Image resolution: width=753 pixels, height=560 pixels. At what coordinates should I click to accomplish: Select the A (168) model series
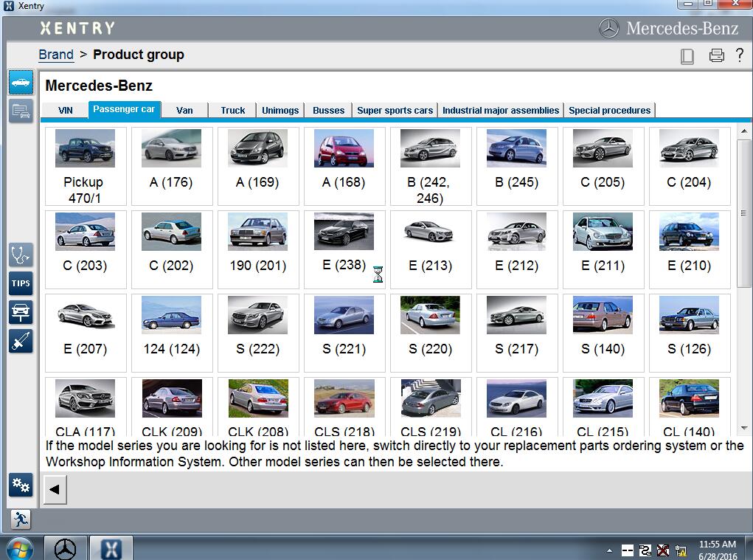pyautogui.click(x=344, y=166)
